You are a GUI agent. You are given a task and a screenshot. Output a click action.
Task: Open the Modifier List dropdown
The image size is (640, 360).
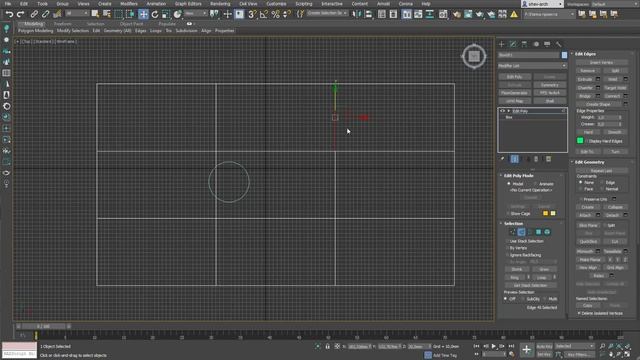coord(532,66)
